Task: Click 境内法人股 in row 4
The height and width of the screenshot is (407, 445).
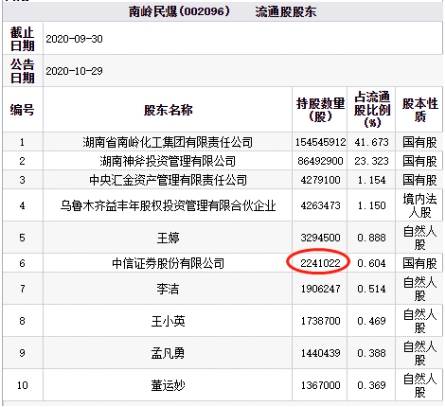Action: click(x=420, y=206)
